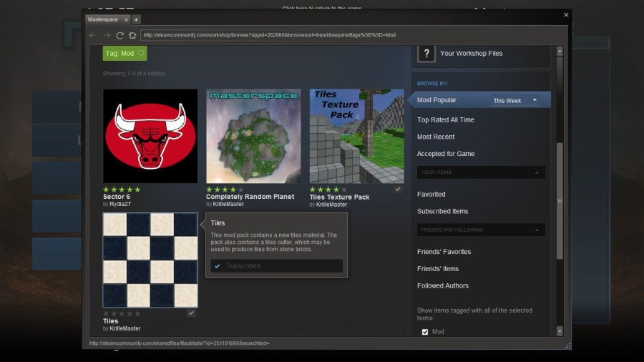Screen dimensions: 644x362
Task: Uncheck the Mod tag checkbox
Action: [x=425, y=332]
